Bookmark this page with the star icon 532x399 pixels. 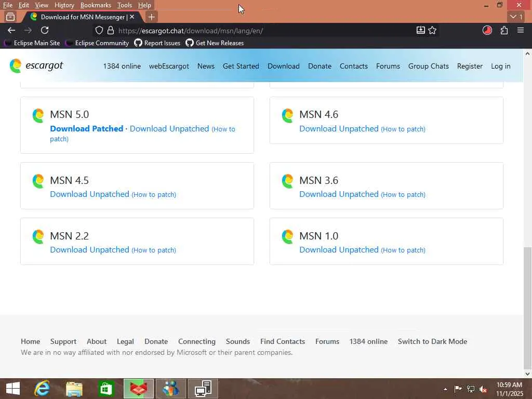[432, 30]
